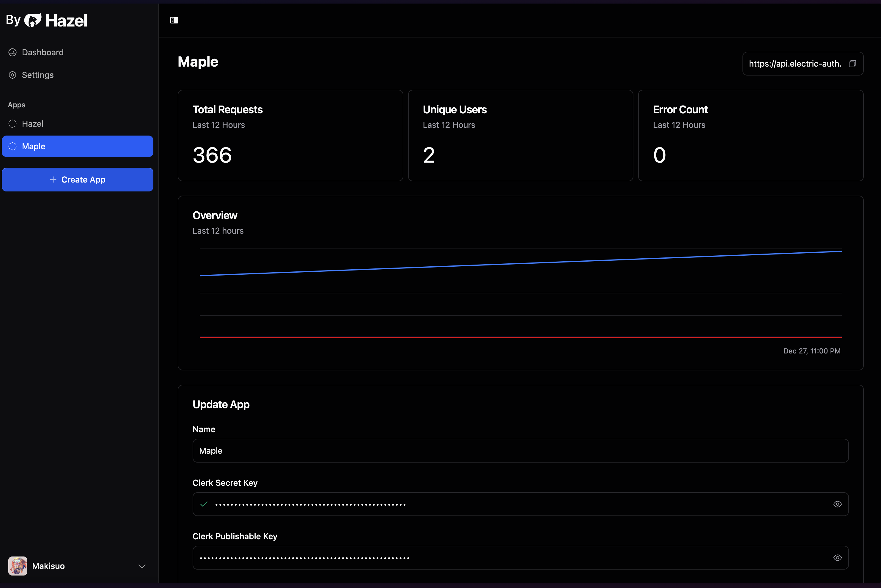Click the green checkmark in the Clerk Secret Key field
This screenshot has width=881, height=588.
click(204, 504)
